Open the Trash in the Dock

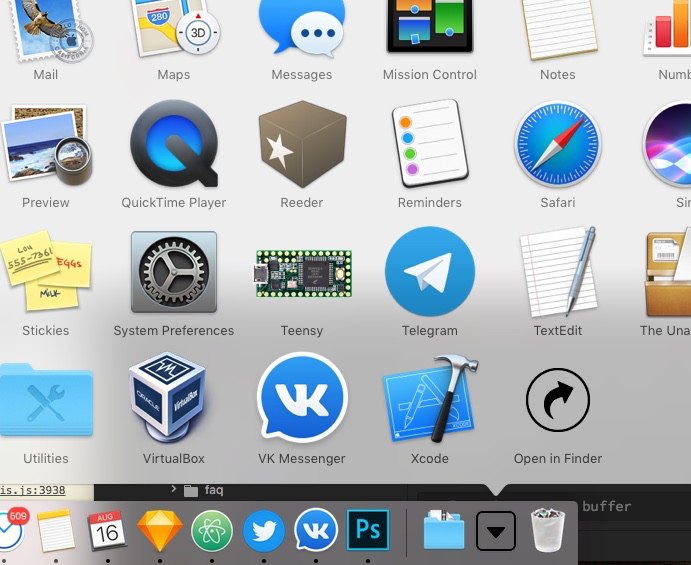pos(548,530)
